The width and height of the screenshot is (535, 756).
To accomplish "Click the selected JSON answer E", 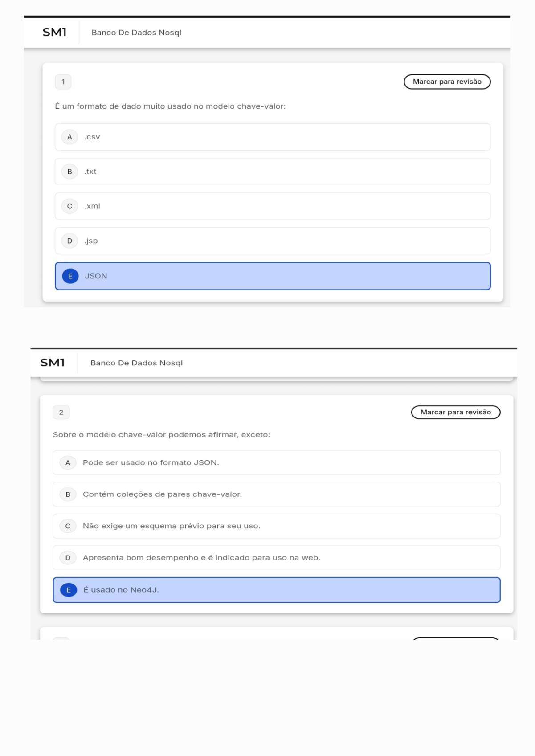I will click(272, 276).
